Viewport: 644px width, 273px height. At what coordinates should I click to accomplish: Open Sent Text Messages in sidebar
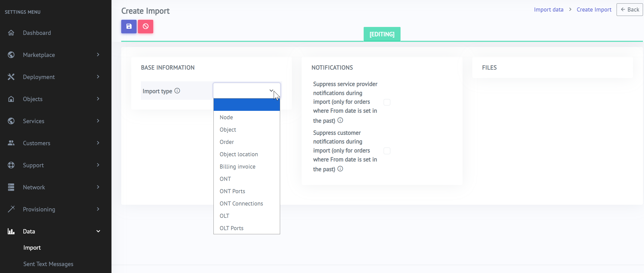pyautogui.click(x=48, y=264)
